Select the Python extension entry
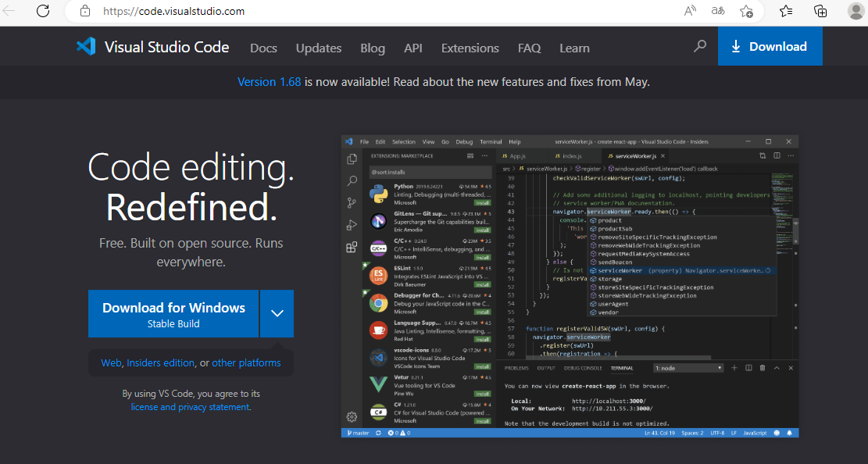 tap(428, 195)
